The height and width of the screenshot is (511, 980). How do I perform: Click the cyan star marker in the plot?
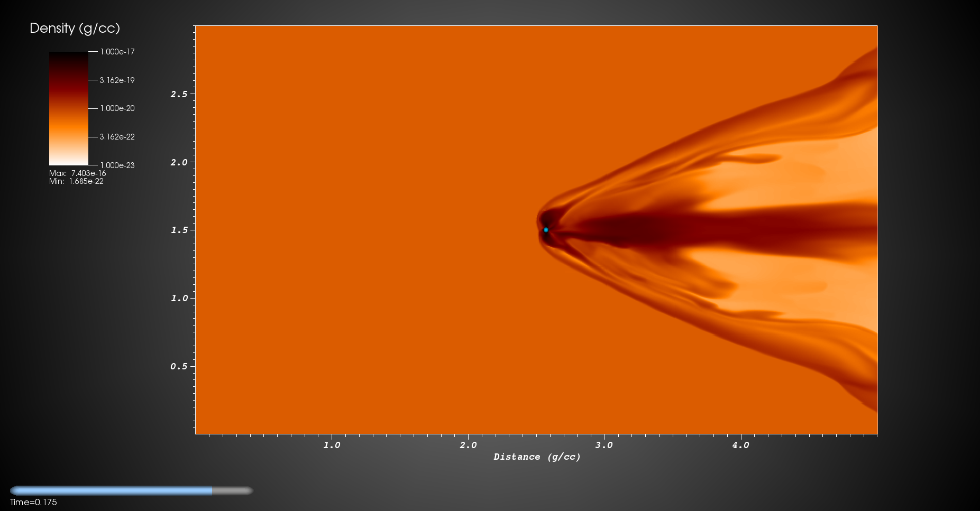point(546,230)
